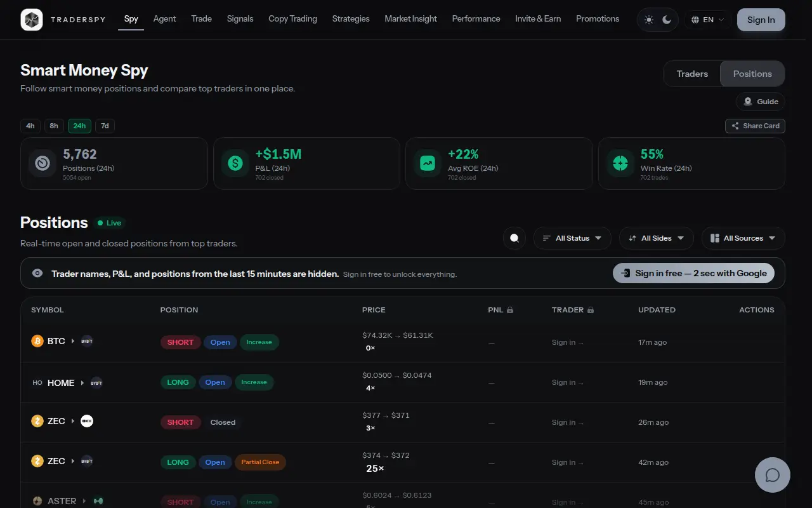Open the Spy tab
This screenshot has height=508, width=812.
point(131,19)
